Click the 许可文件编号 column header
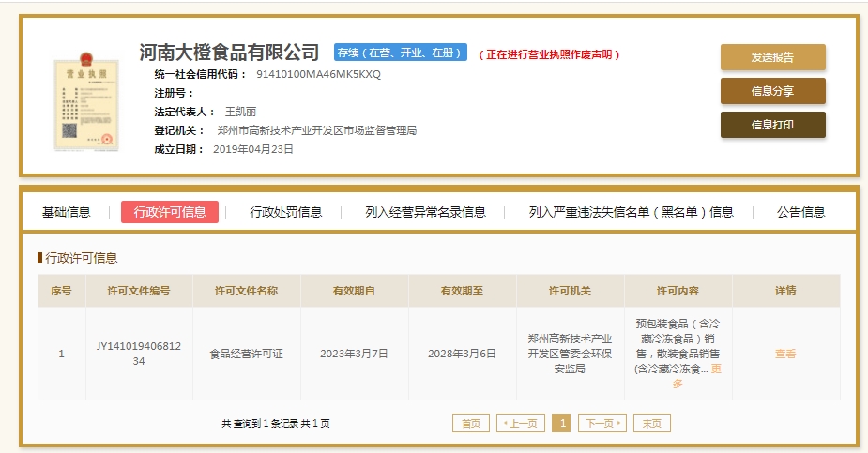This screenshot has height=453, width=868. (139, 291)
